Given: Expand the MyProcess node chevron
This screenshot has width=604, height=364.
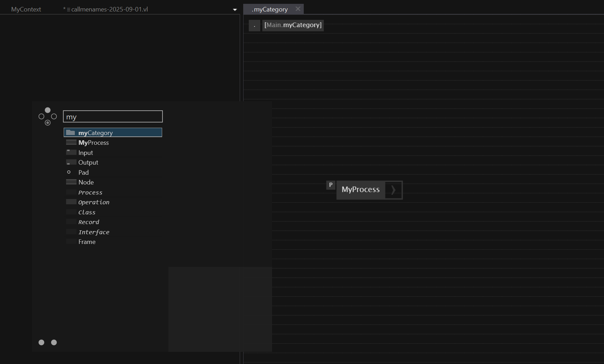Looking at the screenshot, I should [x=393, y=190].
